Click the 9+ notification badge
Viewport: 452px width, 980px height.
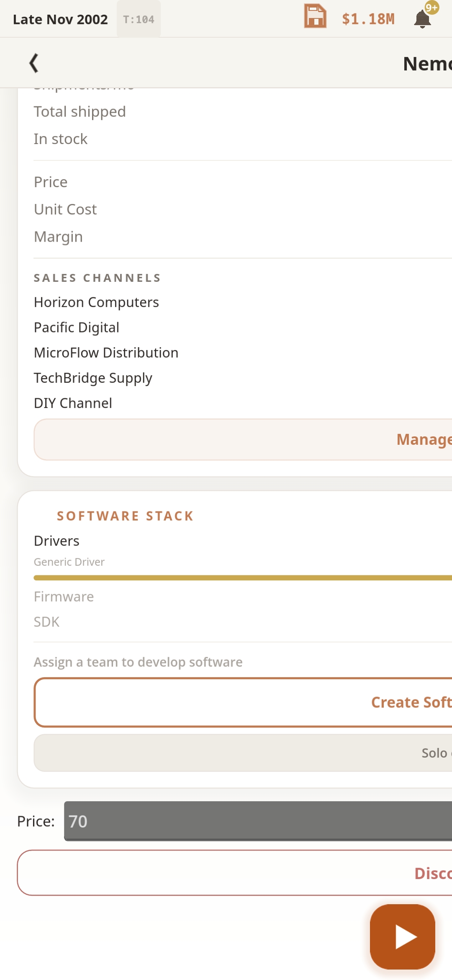point(431,8)
